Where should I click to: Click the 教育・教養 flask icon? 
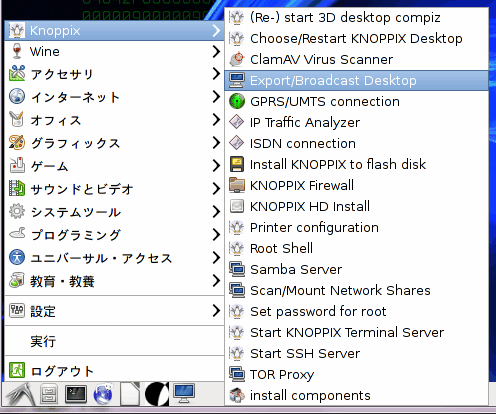click(17, 280)
